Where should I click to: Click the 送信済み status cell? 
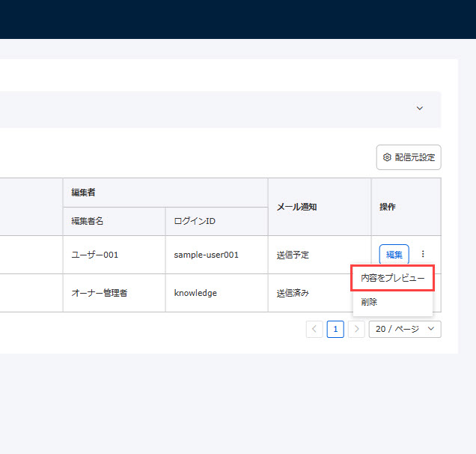pyautogui.click(x=293, y=293)
